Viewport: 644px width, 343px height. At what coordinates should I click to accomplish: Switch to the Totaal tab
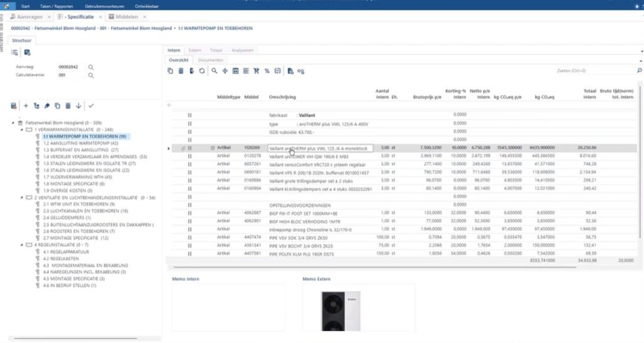click(x=216, y=50)
